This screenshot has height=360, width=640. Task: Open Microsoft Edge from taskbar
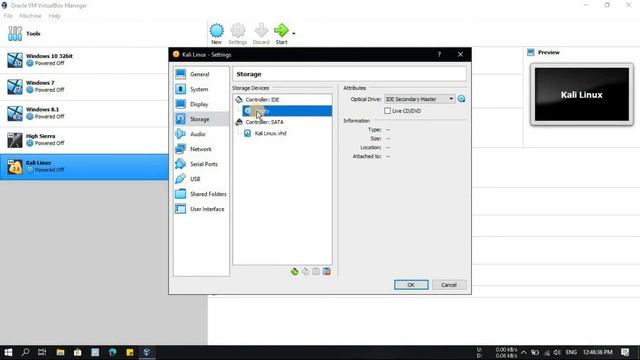point(112,352)
